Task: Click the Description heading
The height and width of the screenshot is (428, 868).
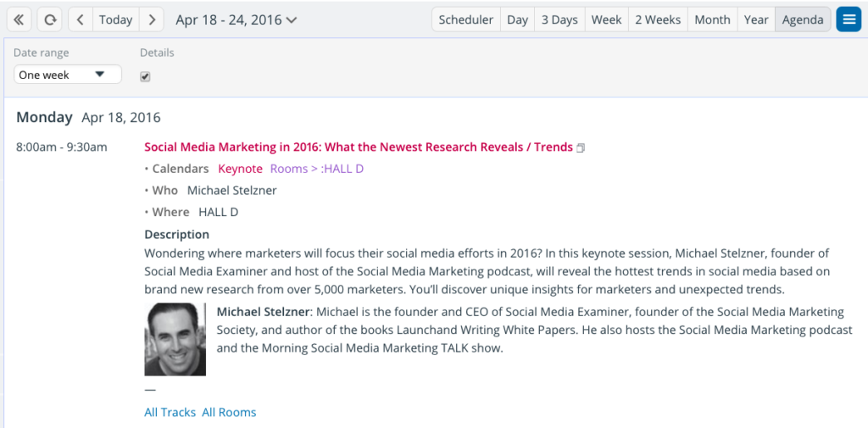Action: (x=176, y=234)
